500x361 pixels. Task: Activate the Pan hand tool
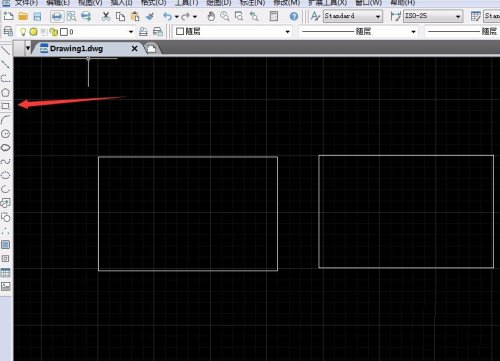point(211,16)
